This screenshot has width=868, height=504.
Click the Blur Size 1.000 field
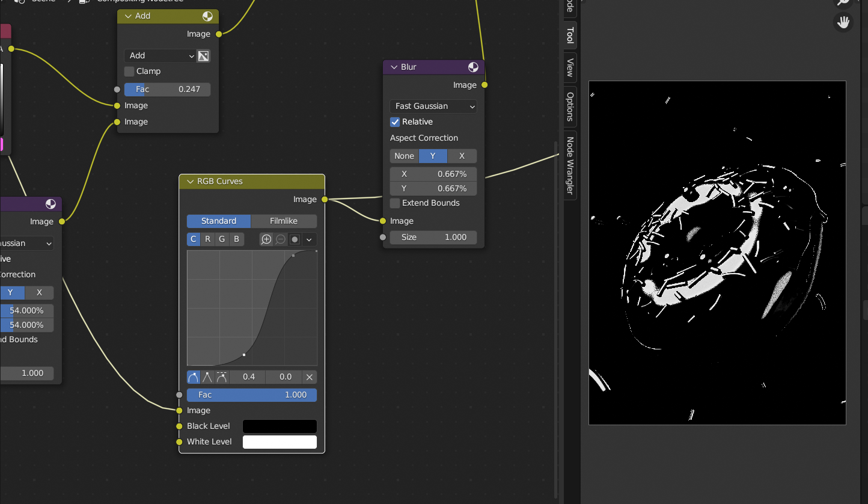[x=433, y=238]
